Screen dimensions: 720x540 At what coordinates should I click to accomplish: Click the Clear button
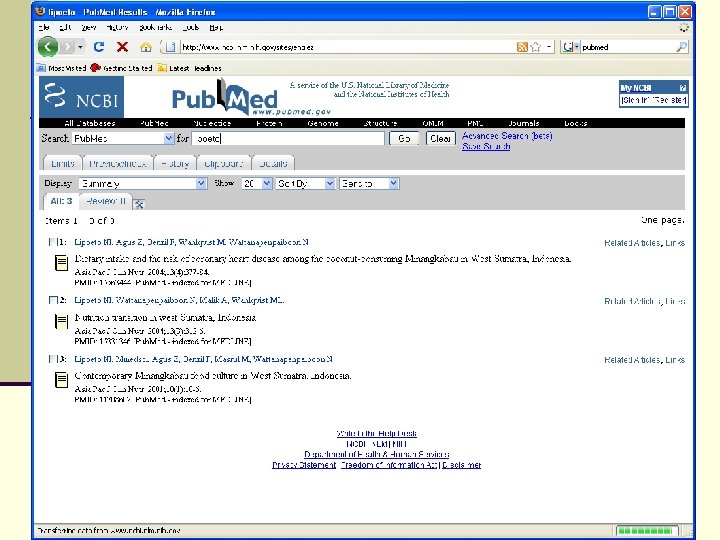point(440,138)
